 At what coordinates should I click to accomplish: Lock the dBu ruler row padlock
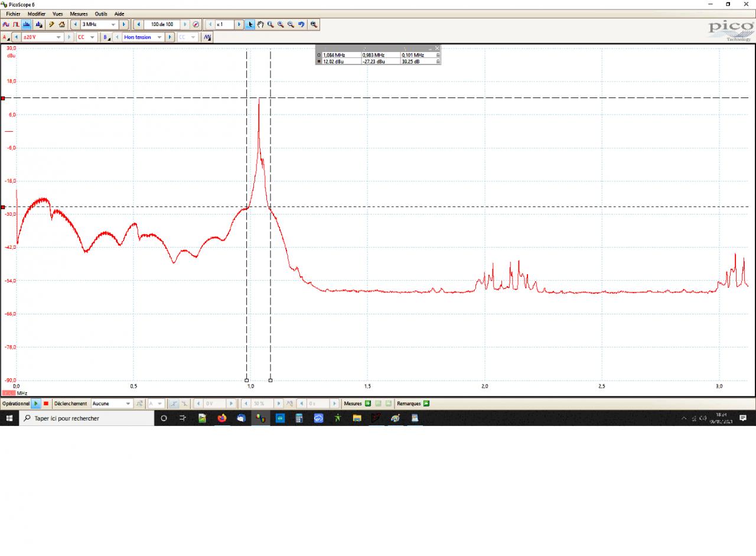(438, 61)
